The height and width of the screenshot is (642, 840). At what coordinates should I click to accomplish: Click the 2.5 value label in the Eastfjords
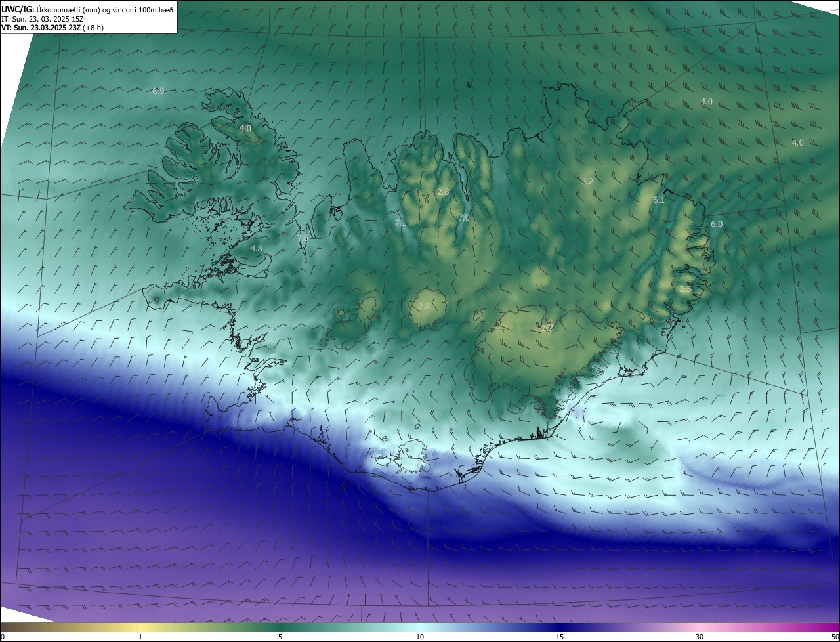click(x=685, y=289)
